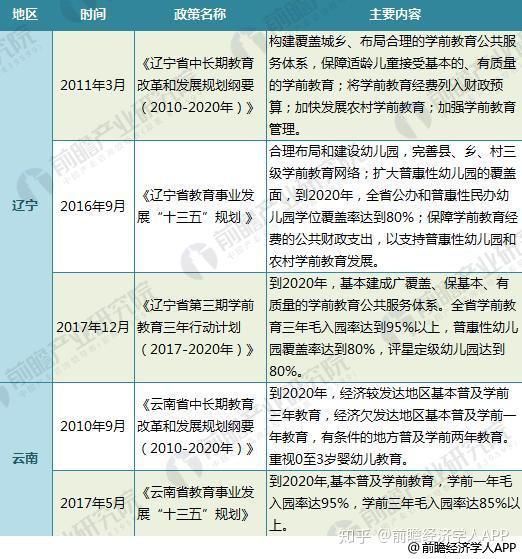Click the date cell 2010年9月

pos(93,426)
